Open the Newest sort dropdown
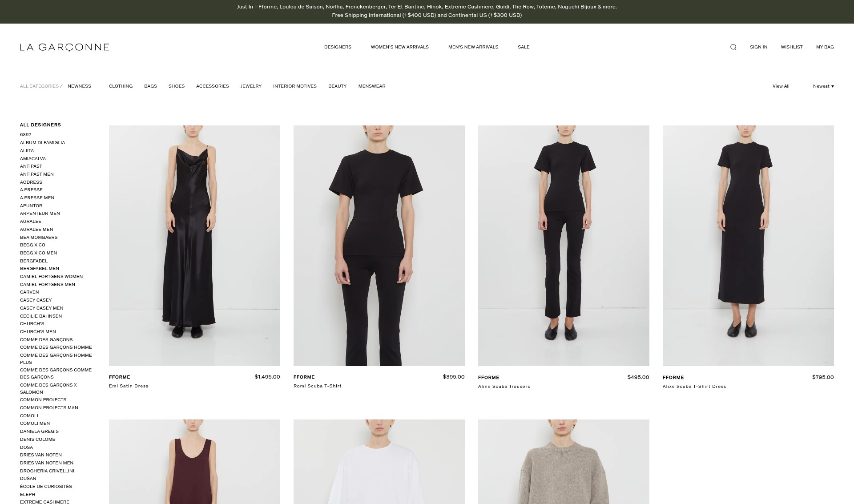 pos(823,86)
